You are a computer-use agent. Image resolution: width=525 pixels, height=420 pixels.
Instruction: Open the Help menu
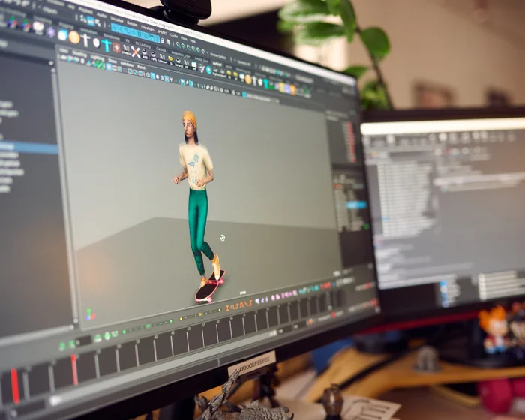tap(193, 40)
